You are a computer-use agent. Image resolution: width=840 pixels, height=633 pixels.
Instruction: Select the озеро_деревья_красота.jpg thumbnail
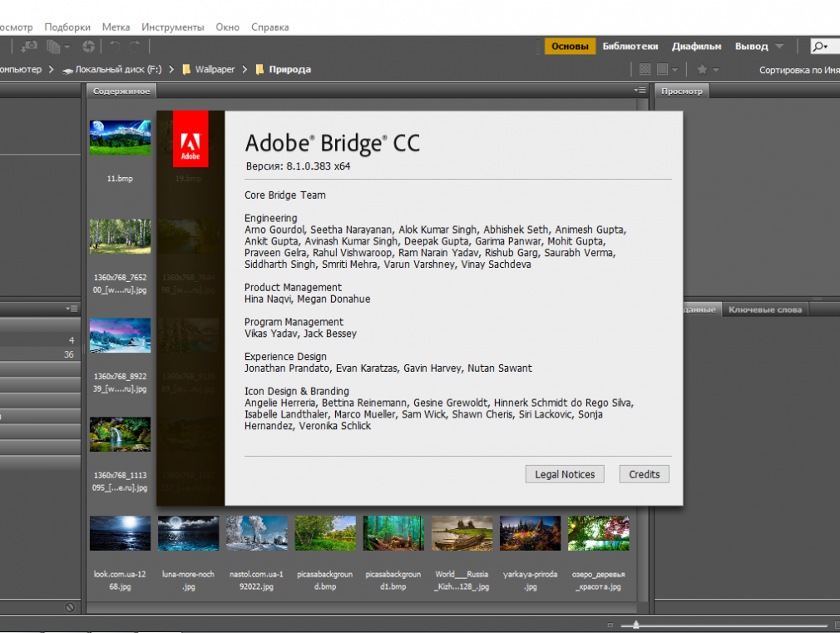598,533
